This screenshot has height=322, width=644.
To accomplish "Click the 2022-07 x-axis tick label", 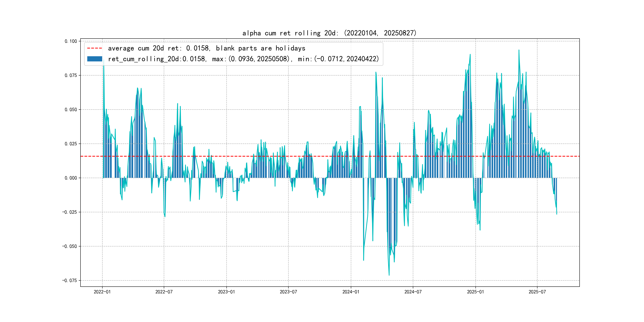I will coord(164,292).
